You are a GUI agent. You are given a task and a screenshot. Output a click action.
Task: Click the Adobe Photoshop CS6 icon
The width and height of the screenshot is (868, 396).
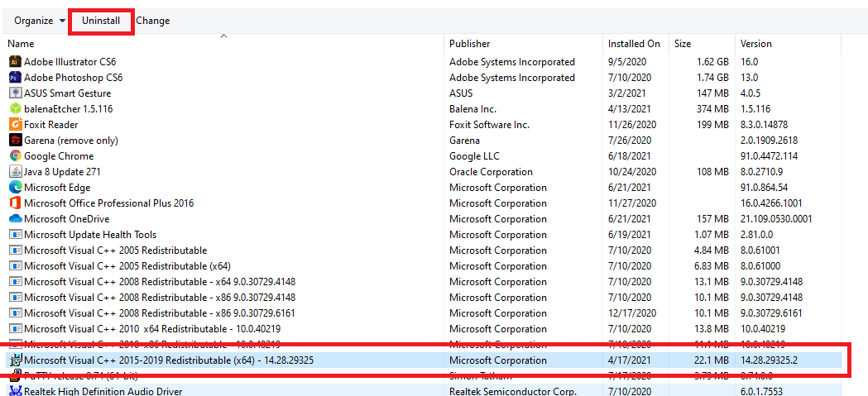[15, 78]
